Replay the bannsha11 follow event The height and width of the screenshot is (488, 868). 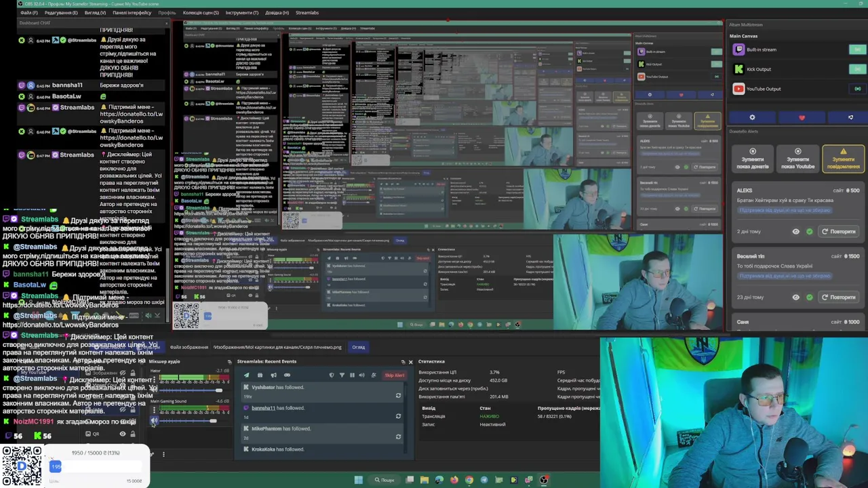pyautogui.click(x=398, y=416)
